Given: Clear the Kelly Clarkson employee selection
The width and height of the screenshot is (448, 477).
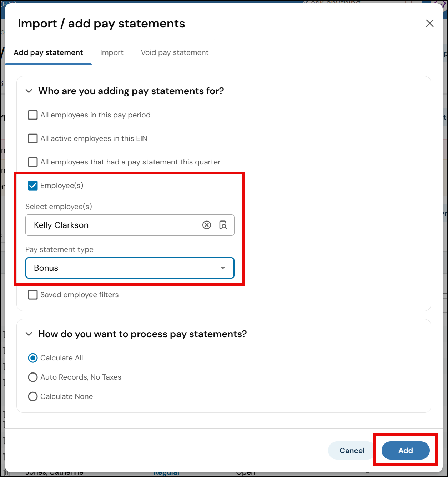Looking at the screenshot, I should click(x=207, y=225).
